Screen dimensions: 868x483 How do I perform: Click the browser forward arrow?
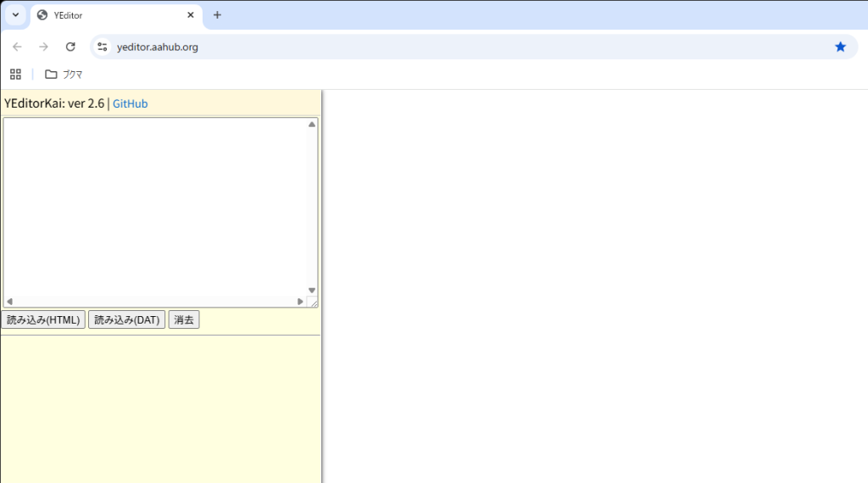pos(44,47)
